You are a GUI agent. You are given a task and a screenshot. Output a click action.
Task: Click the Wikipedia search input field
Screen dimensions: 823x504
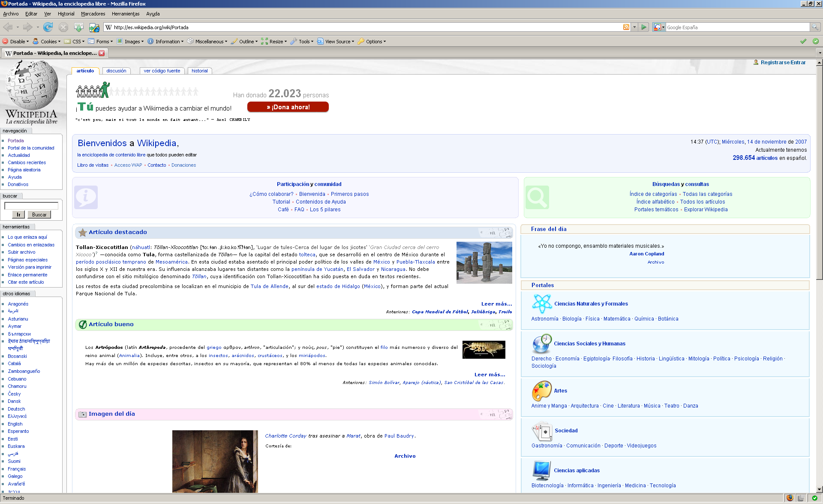(31, 206)
